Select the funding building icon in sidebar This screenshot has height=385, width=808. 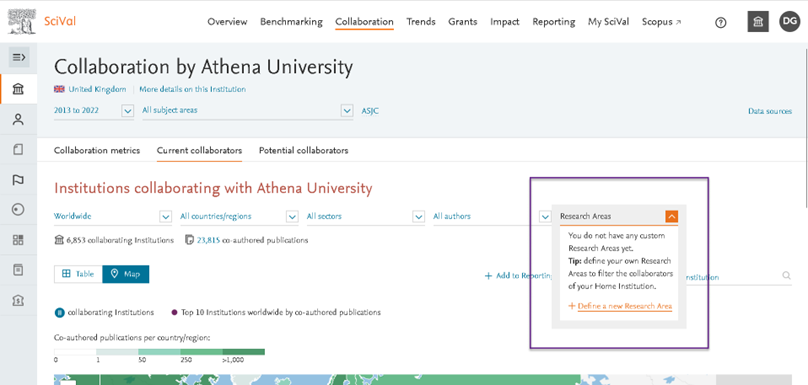click(19, 299)
